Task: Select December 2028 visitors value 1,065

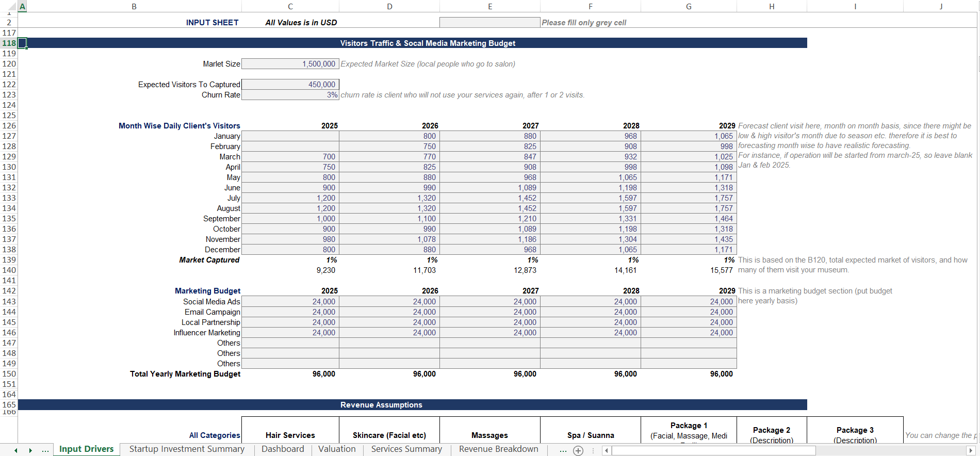Action: pos(591,250)
